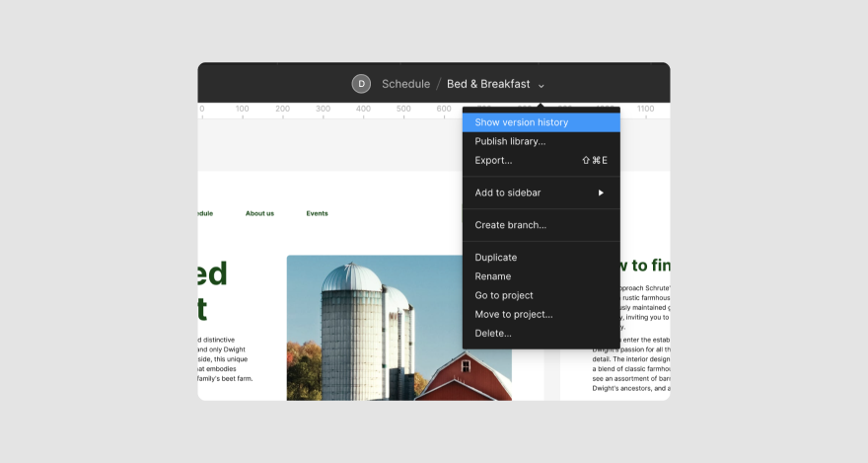Click the D user avatar icon
The image size is (868, 463).
coord(361,84)
